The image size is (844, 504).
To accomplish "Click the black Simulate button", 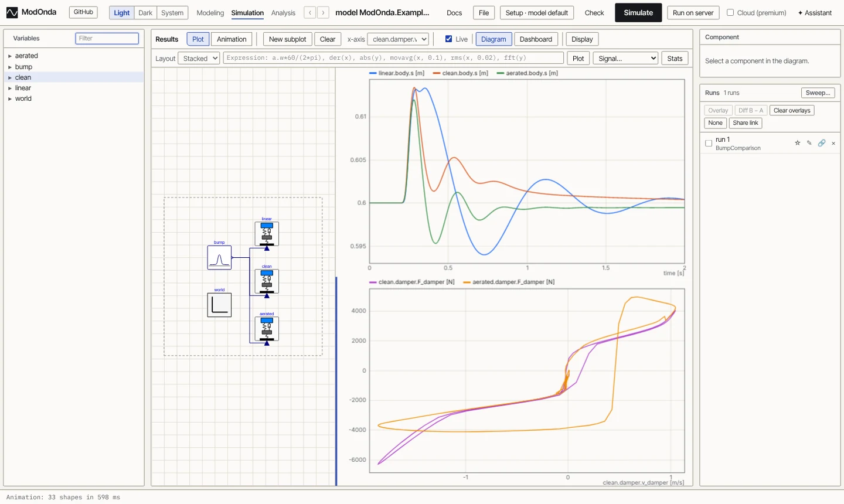I will pos(638,12).
